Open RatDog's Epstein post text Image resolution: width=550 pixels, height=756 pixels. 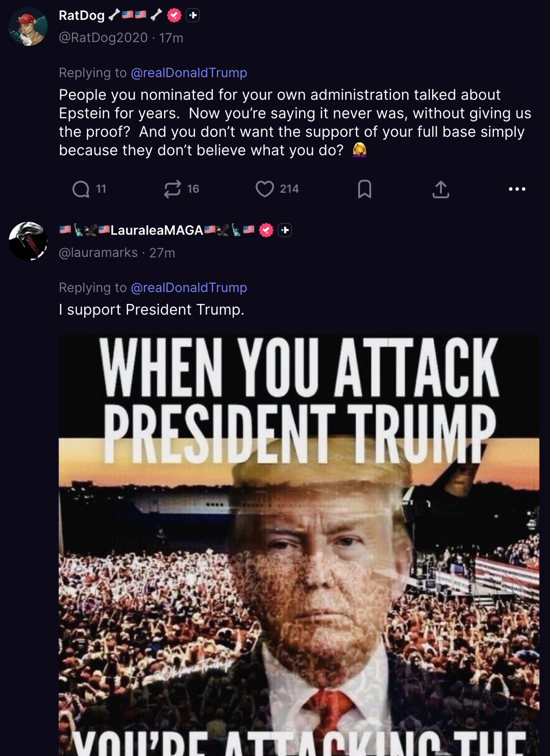295,122
